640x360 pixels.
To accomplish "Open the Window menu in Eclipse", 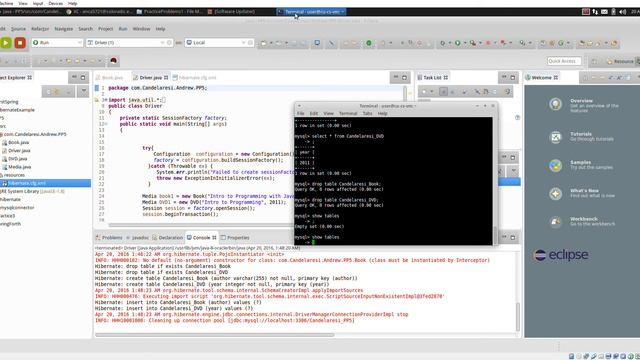I will (141, 29).
